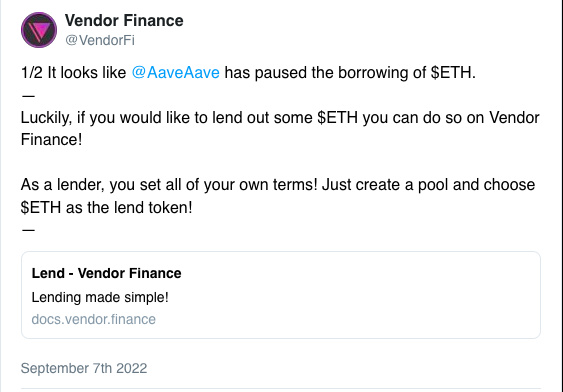The image size is (563, 392).
Task: Click the docs.vendor.finance domain link
Action: 94,319
